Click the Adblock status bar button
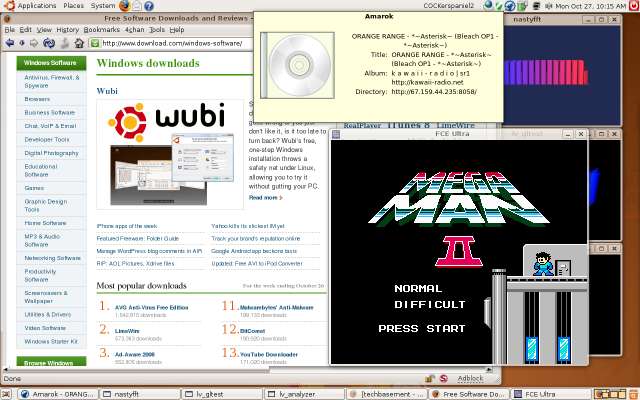 coord(470,379)
